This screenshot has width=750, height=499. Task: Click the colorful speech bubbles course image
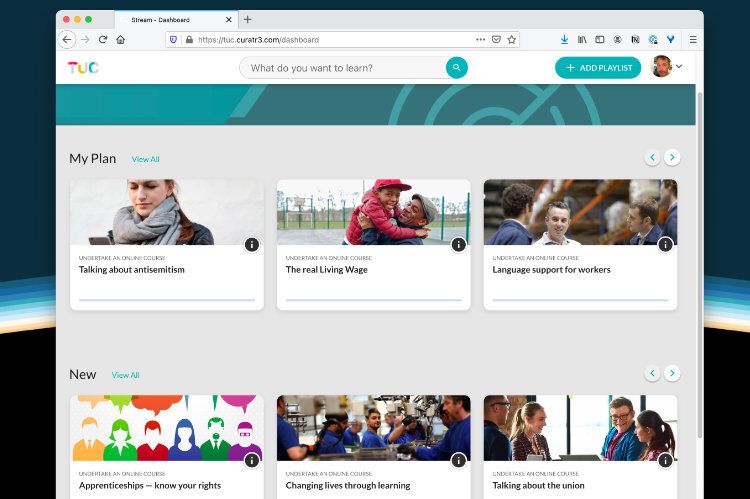(167, 428)
